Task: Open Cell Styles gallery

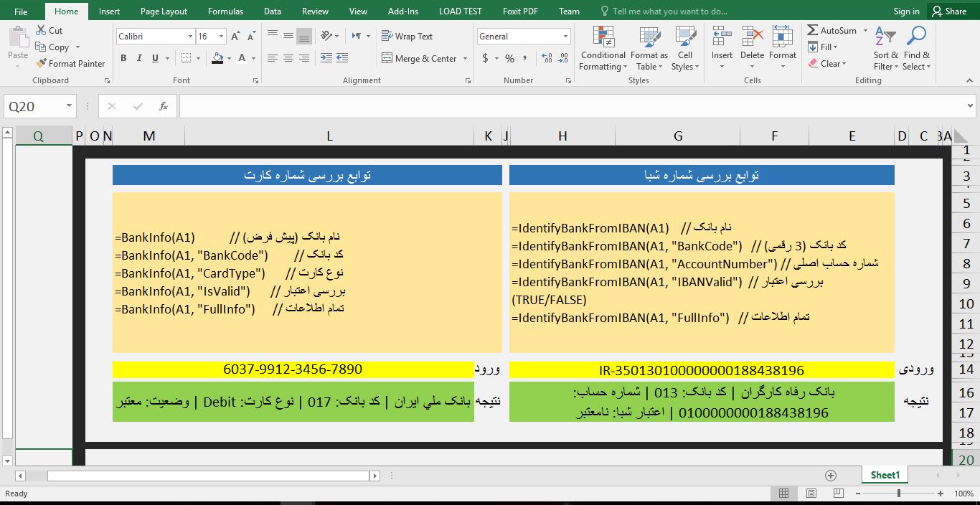Action: pos(685,48)
